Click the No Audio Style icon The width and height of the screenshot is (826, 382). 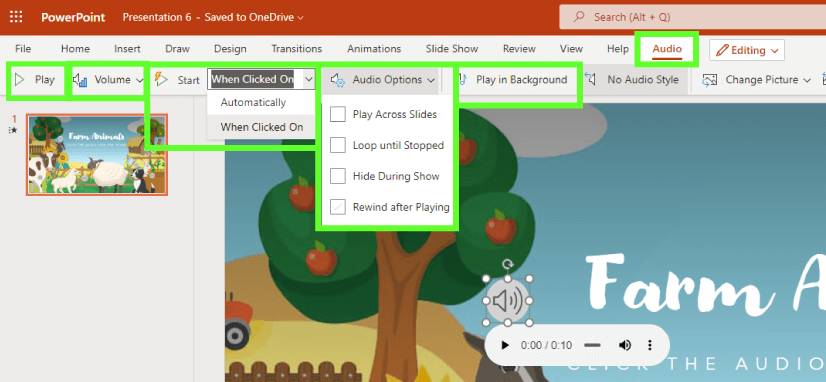pos(591,80)
